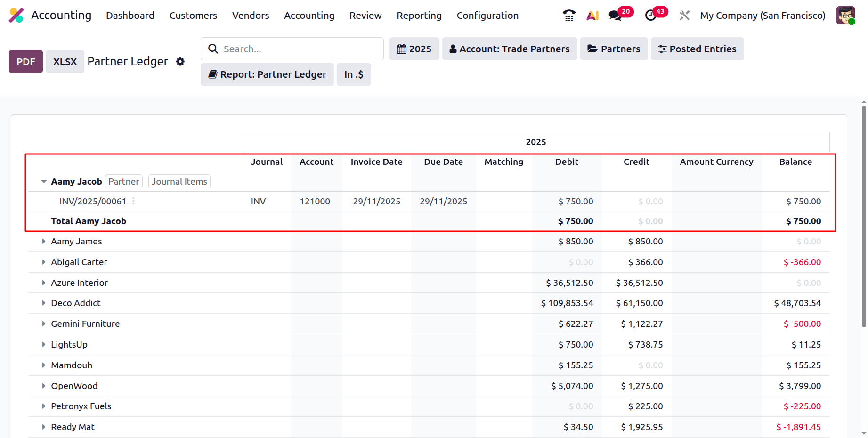
Task: Click the Accounting app logo icon
Action: (16, 16)
